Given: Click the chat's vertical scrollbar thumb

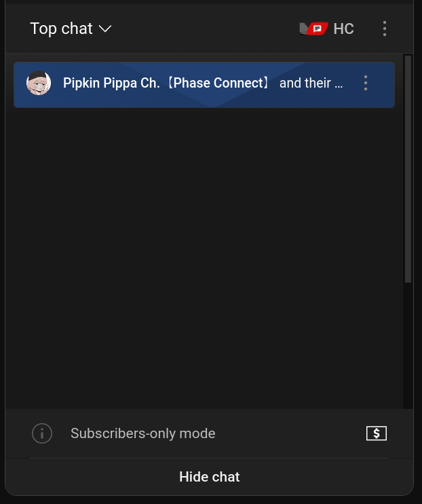Looking at the screenshot, I should [x=408, y=168].
